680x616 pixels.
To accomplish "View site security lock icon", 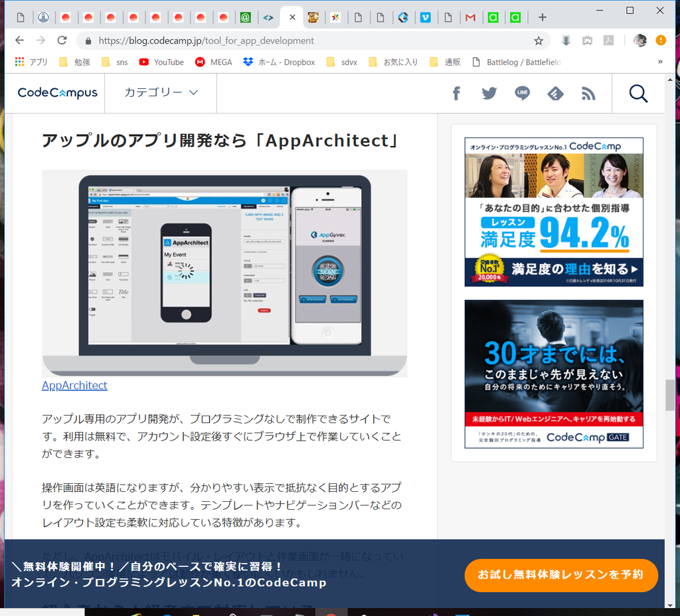I will pos(88,40).
